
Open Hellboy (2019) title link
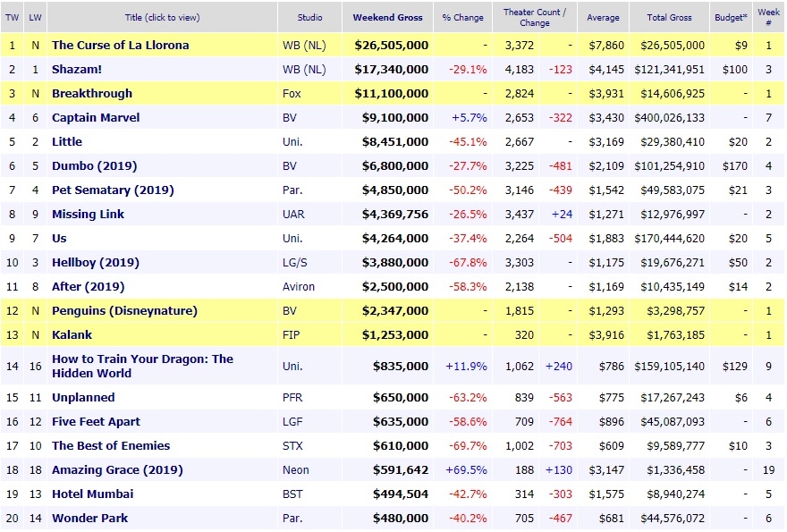pyautogui.click(x=96, y=262)
